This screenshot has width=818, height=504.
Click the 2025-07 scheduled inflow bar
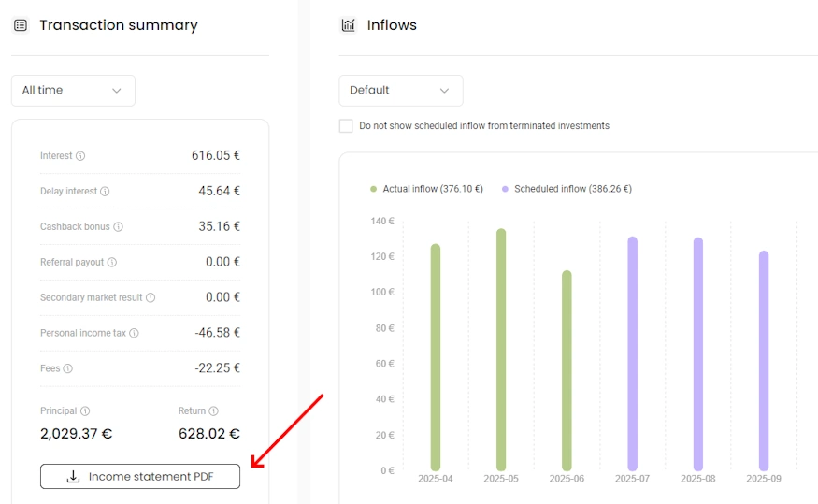(633, 353)
